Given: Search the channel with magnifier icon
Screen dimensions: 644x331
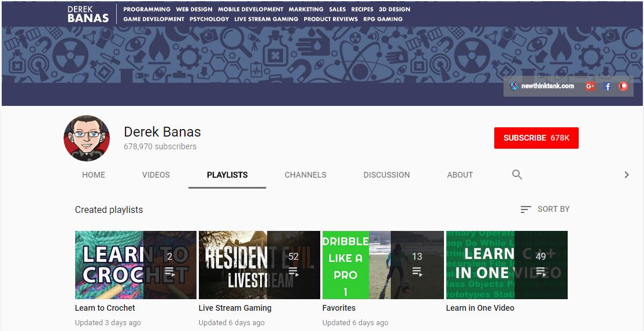Looking at the screenshot, I should (x=517, y=174).
